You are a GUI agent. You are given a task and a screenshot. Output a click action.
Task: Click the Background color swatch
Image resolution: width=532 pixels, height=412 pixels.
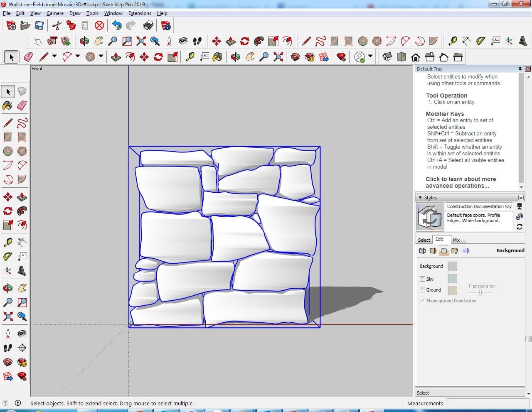click(x=453, y=266)
